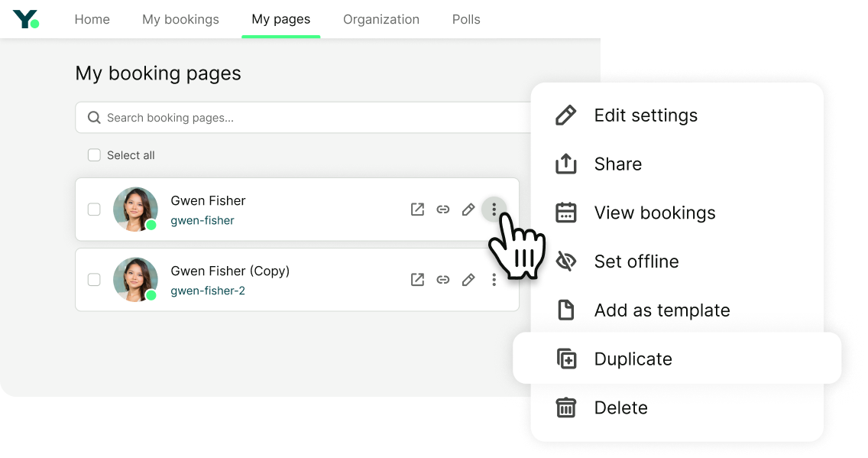This screenshot has width=868, height=458.
Task: Open the Polls tab
Action: pos(466,19)
